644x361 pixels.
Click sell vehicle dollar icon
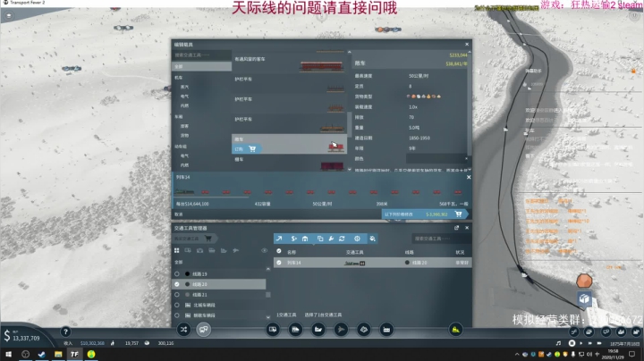[x=293, y=239]
